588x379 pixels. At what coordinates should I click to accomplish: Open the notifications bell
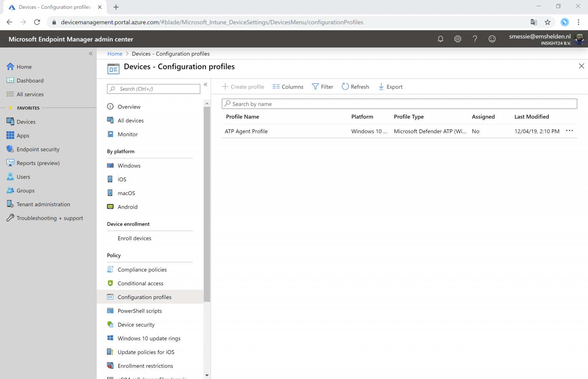(440, 39)
